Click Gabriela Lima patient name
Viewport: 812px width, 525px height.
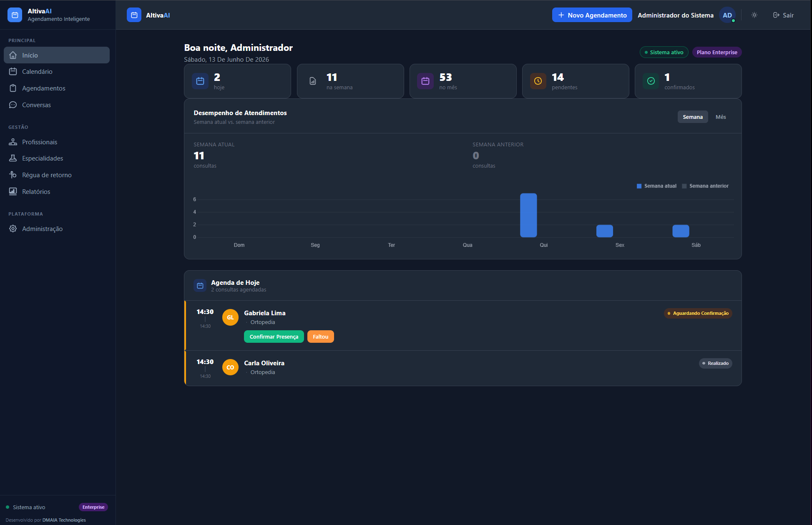click(265, 313)
